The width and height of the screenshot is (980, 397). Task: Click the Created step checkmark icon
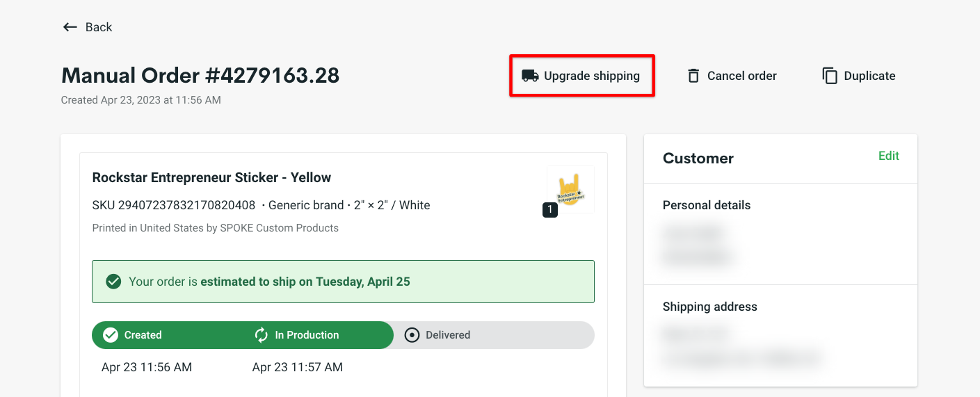coord(110,335)
